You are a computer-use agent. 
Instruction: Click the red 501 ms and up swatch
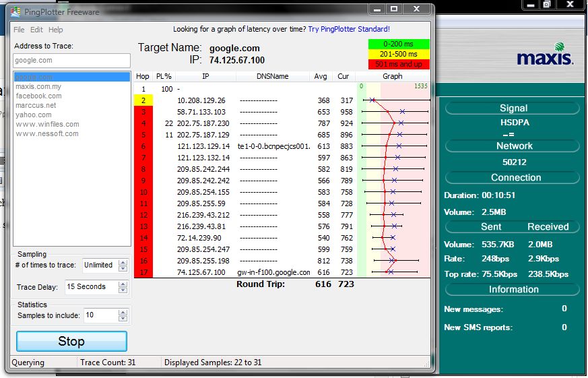tap(399, 64)
